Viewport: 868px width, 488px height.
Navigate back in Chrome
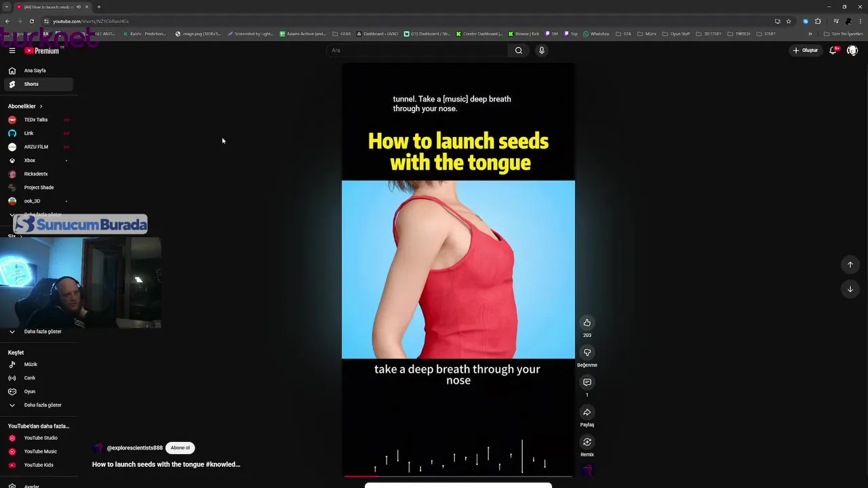[7, 21]
